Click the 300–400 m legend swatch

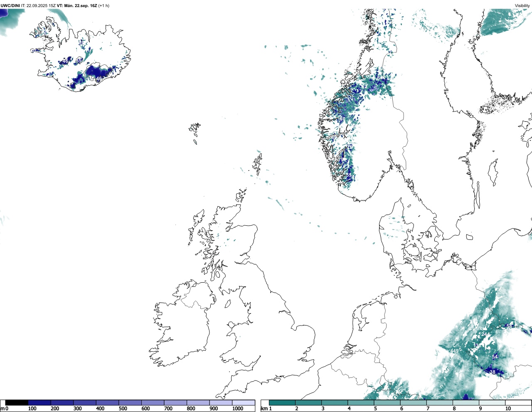(x=85, y=402)
